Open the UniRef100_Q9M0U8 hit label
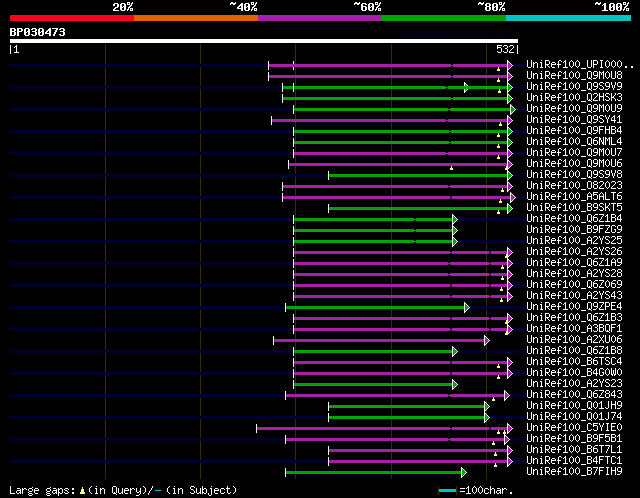This screenshot has height=498, width=640. tap(574, 76)
